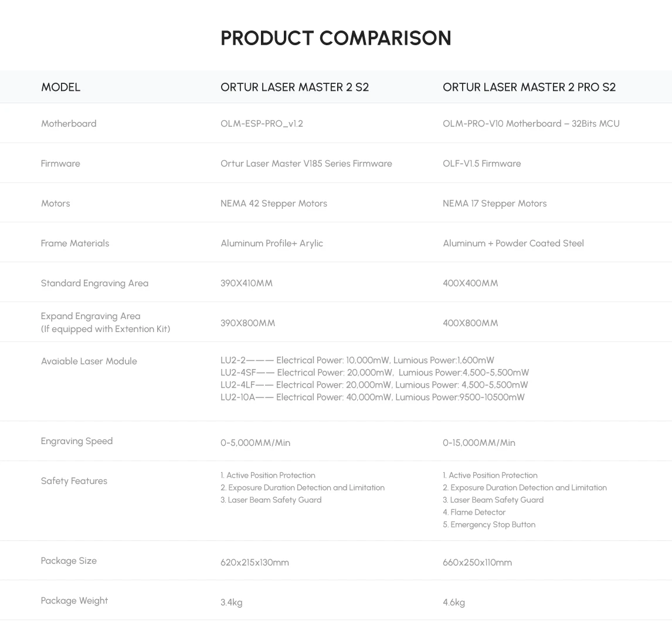Select NEMA 42 Stepper Motors text
This screenshot has height=643, width=672.
(x=273, y=203)
